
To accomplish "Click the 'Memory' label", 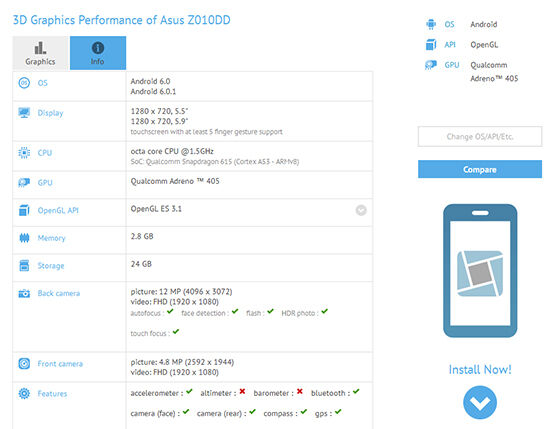I will [x=52, y=238].
